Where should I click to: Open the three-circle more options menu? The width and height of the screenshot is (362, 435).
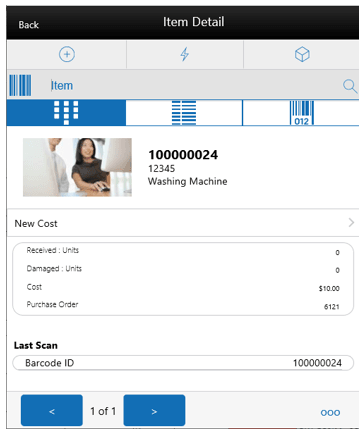click(330, 413)
